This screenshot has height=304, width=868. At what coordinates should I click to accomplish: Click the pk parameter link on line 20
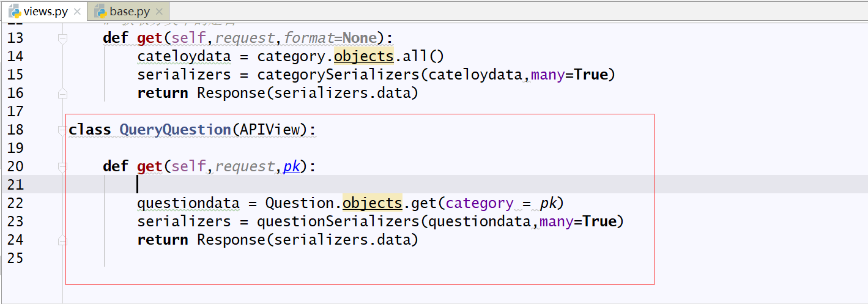coord(291,166)
